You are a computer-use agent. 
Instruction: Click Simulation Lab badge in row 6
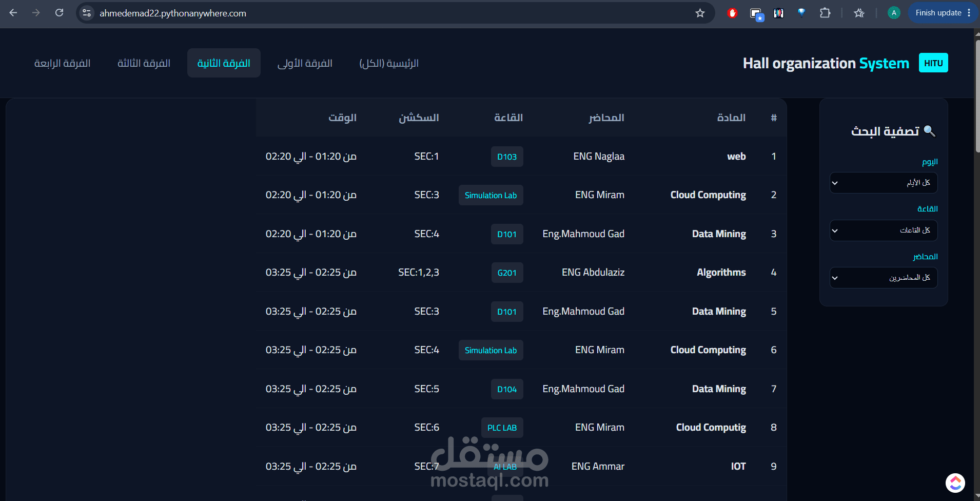[491, 350]
